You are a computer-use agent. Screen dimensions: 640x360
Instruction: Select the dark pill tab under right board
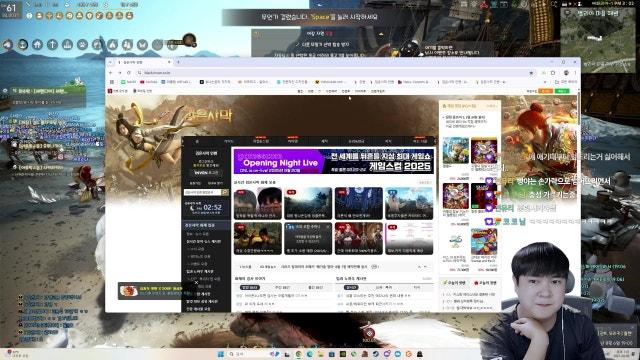[x=351, y=287]
